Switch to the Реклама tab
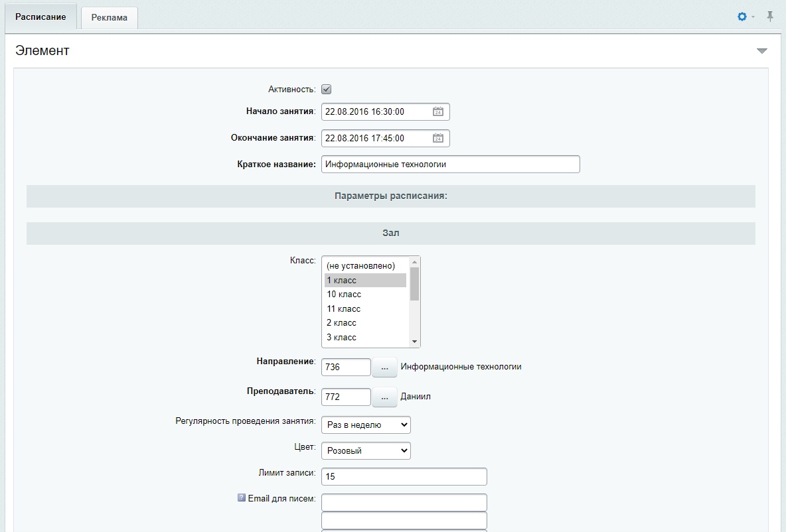Viewport: 786px width, 532px height. pyautogui.click(x=110, y=17)
